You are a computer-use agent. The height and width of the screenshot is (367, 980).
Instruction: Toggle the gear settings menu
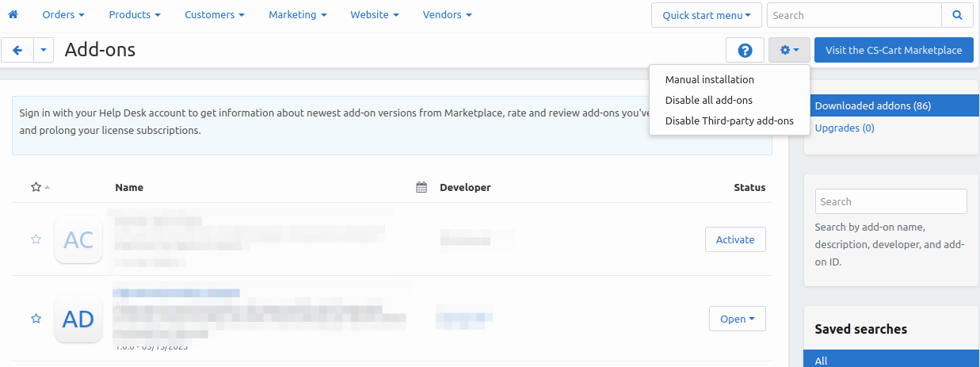tap(789, 50)
